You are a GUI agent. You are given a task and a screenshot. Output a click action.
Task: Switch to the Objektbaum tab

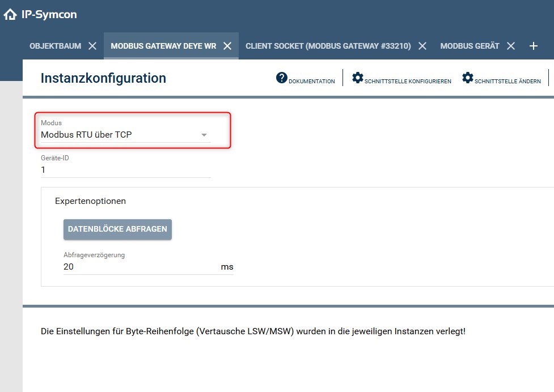tap(56, 46)
